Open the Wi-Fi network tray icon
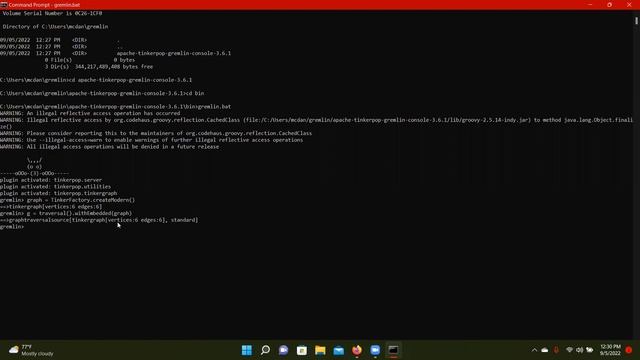This screenshot has height=360, width=640. (569, 350)
